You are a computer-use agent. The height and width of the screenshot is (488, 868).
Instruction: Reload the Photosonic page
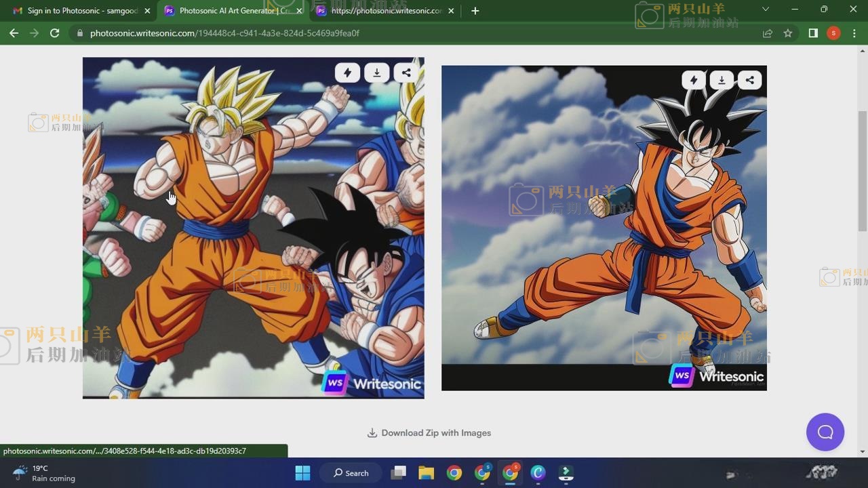(x=55, y=33)
